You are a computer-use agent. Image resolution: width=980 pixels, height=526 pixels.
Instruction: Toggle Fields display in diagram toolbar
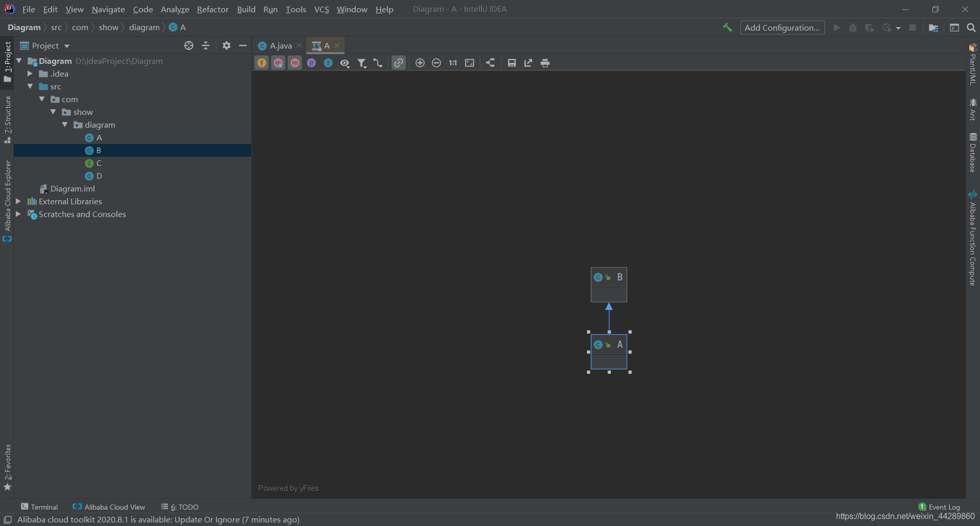point(262,63)
